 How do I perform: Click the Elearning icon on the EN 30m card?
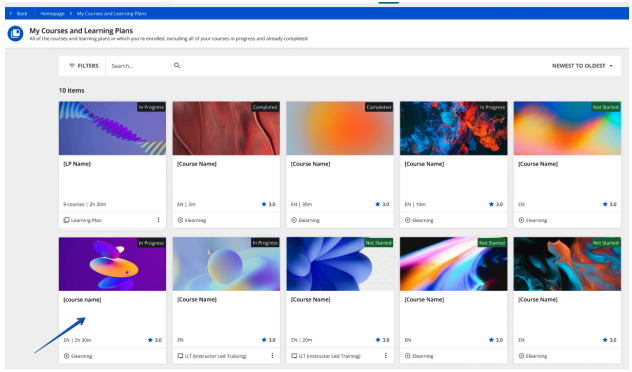(x=294, y=220)
